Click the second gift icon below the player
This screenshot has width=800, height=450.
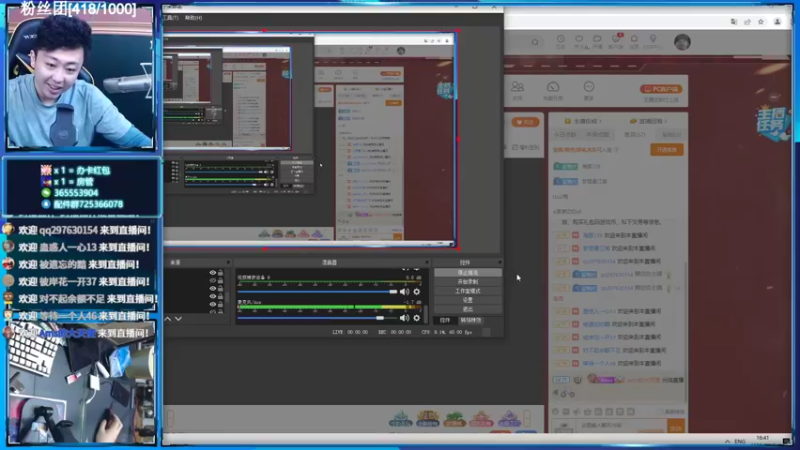[x=428, y=419]
